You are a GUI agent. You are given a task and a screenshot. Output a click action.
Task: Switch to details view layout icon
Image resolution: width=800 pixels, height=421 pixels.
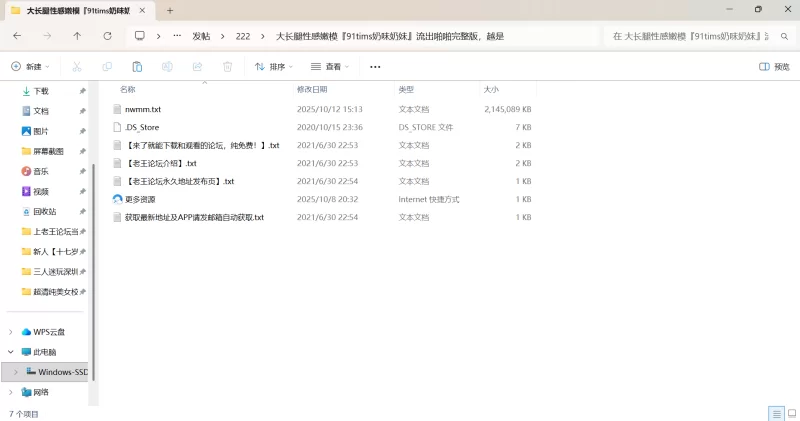click(x=776, y=413)
